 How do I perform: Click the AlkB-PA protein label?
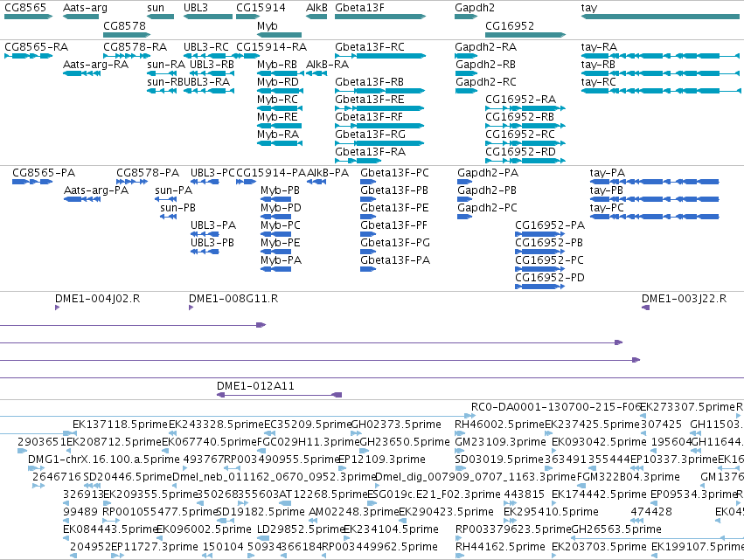pyautogui.click(x=328, y=173)
